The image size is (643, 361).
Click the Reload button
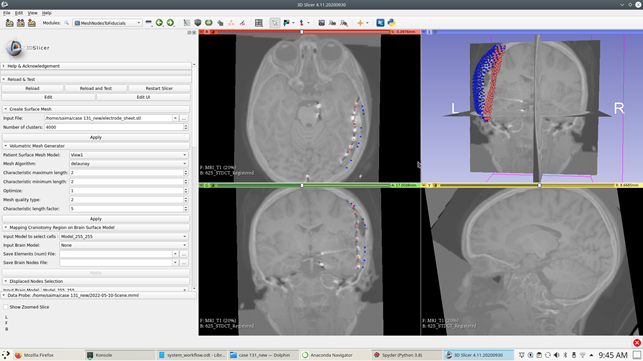[x=32, y=88]
